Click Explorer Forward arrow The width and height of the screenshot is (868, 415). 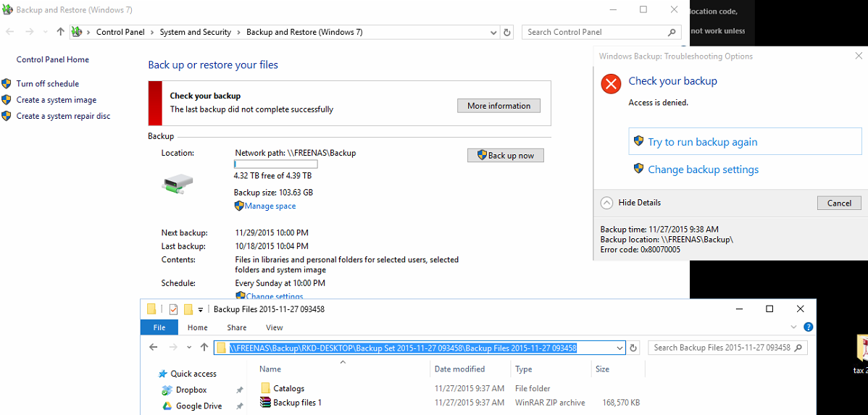point(172,348)
